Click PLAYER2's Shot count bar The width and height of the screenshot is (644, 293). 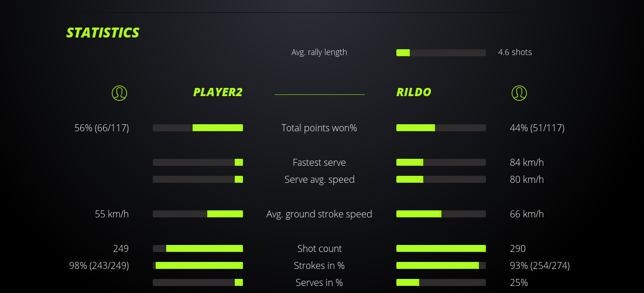coord(198,248)
